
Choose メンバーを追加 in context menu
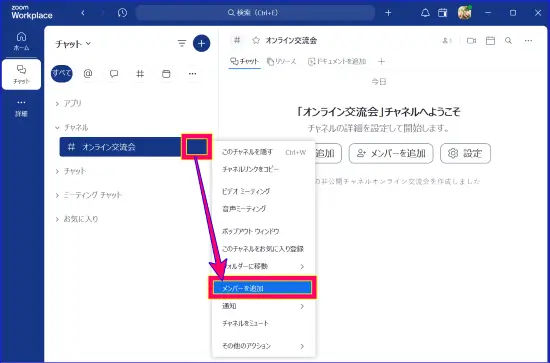262,288
